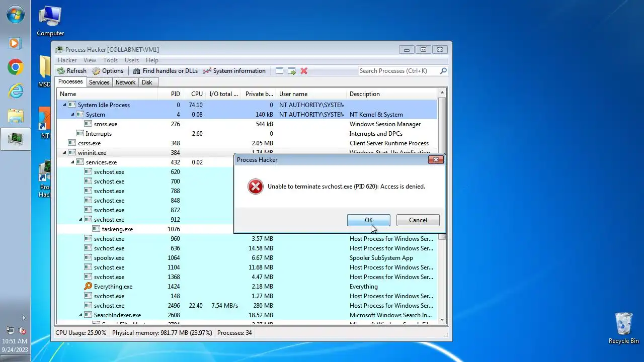Launch Google Chrome from the taskbar
The image size is (644, 362).
tap(16, 67)
